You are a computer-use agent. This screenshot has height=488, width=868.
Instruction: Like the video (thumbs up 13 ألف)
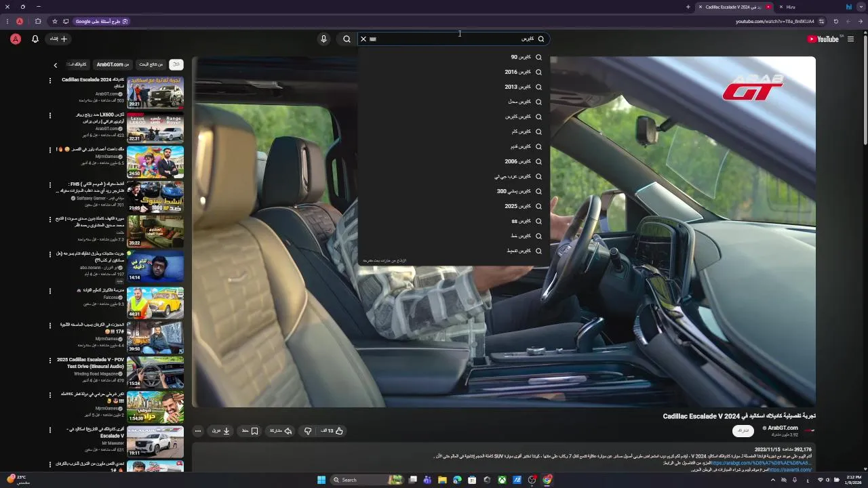coord(332,431)
